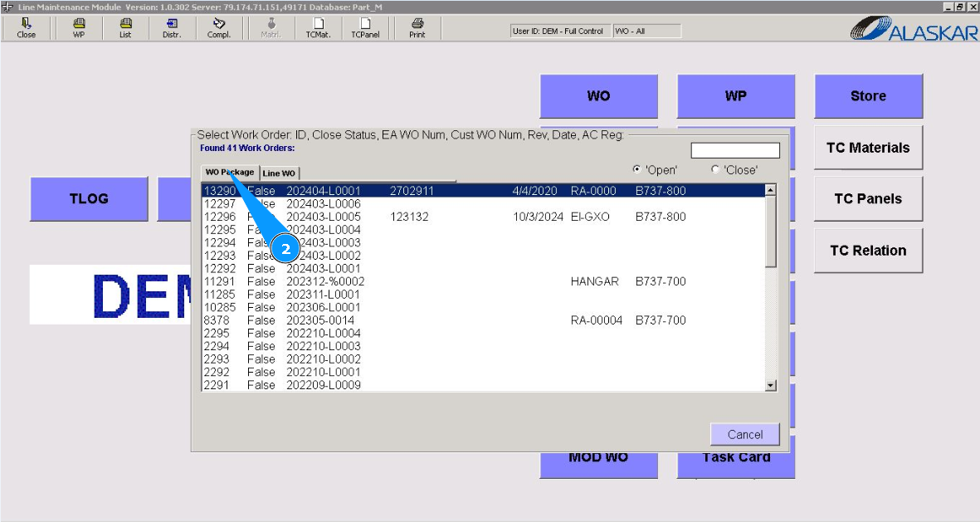Open the Store button
Viewport: 980px width, 522px height.
(868, 96)
